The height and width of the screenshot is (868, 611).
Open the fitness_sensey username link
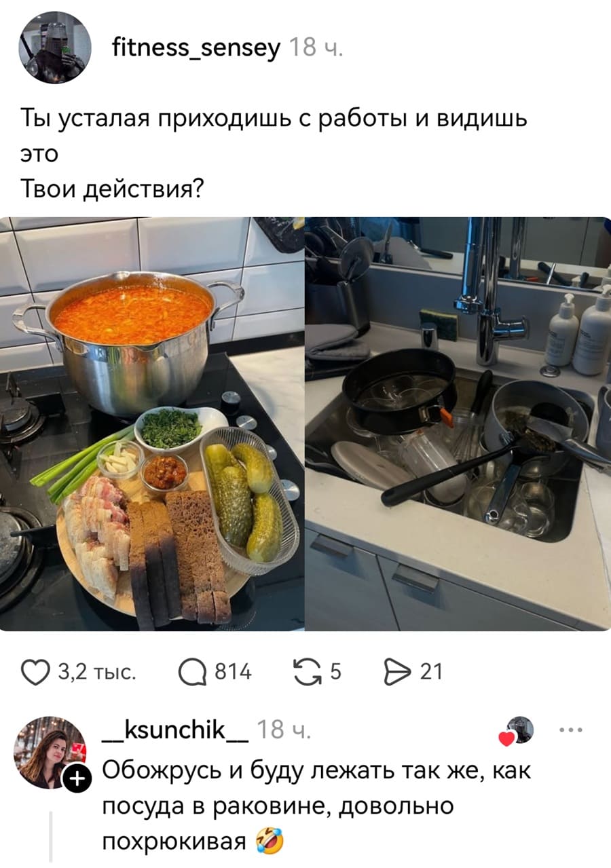(x=196, y=48)
